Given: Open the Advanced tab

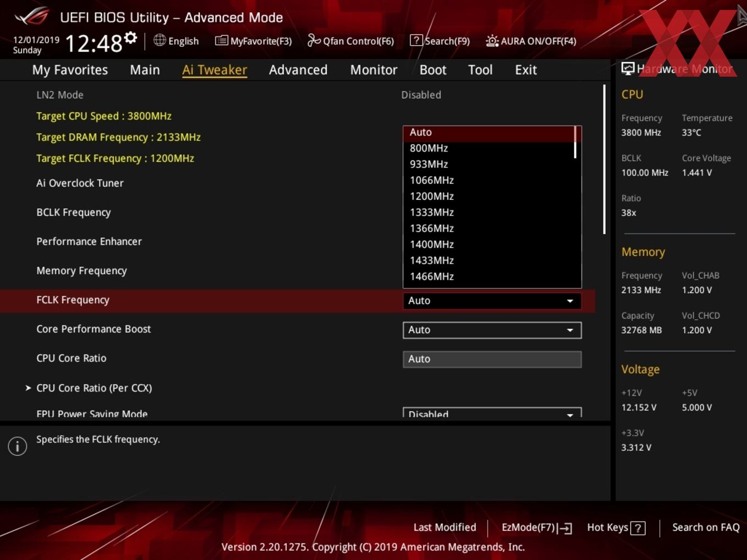Looking at the screenshot, I should [298, 70].
